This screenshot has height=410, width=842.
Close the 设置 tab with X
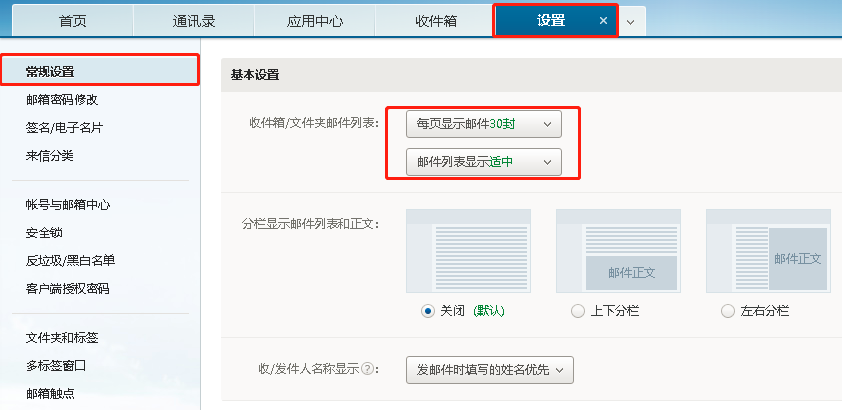[x=602, y=21]
